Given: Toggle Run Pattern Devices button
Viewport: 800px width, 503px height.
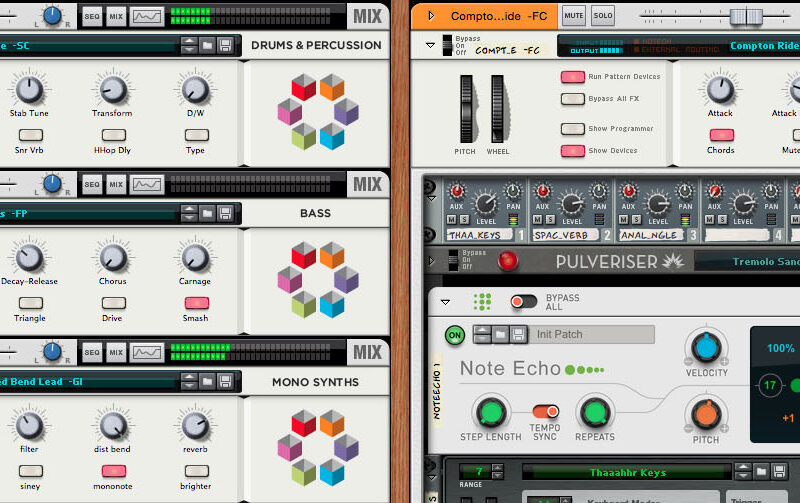Looking at the screenshot, I should (573, 77).
